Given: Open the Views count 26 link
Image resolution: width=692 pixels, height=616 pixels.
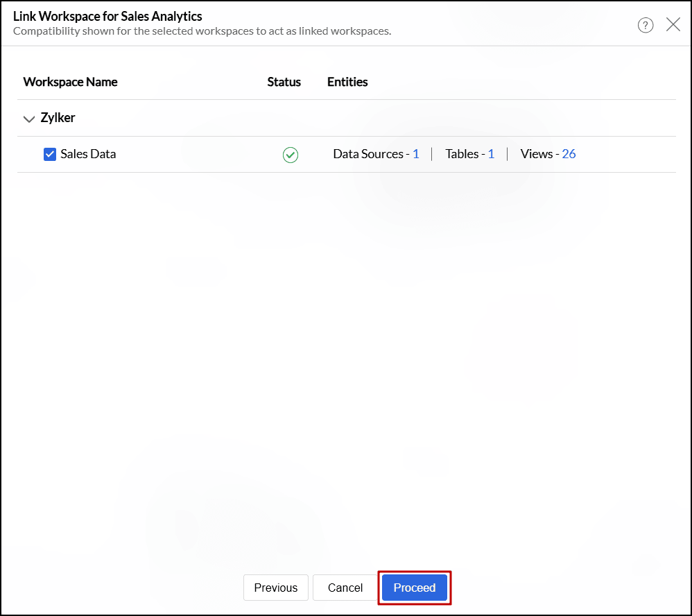Looking at the screenshot, I should point(569,154).
